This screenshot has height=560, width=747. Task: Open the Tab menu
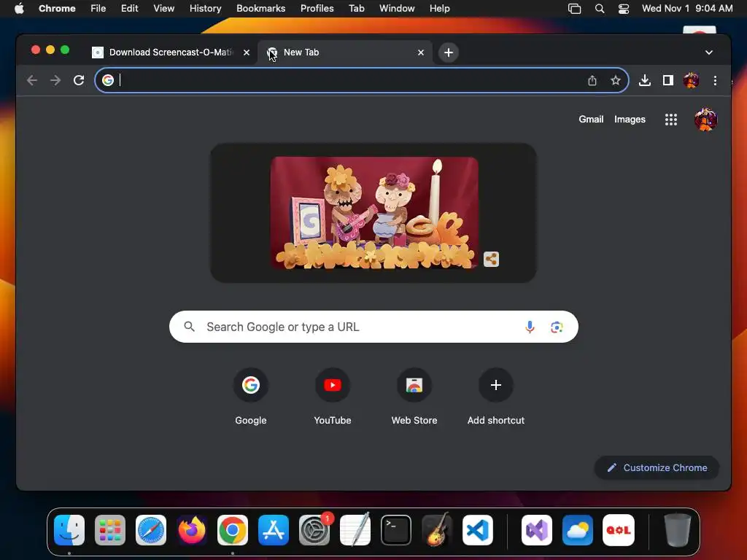coord(356,9)
